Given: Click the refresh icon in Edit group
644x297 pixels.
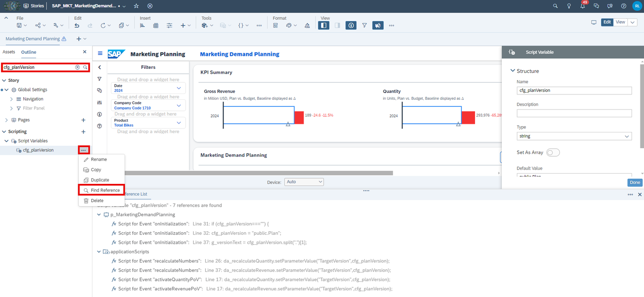Looking at the screenshot, I should (x=103, y=25).
